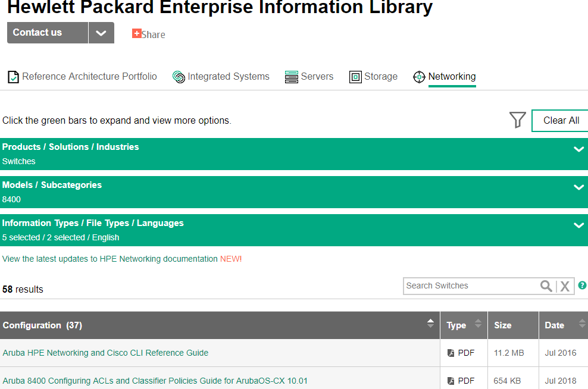Click inside the Search Switches field
The width and height of the screenshot is (588, 389).
(472, 286)
